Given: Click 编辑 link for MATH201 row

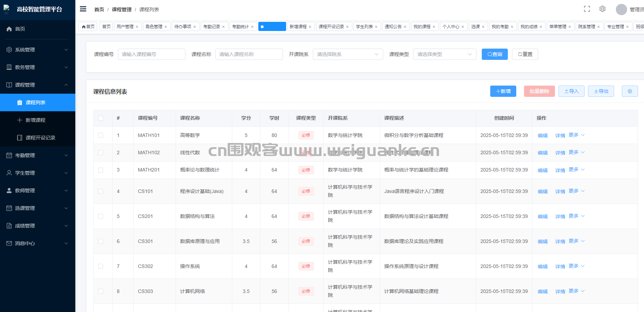Looking at the screenshot, I should [x=542, y=170].
